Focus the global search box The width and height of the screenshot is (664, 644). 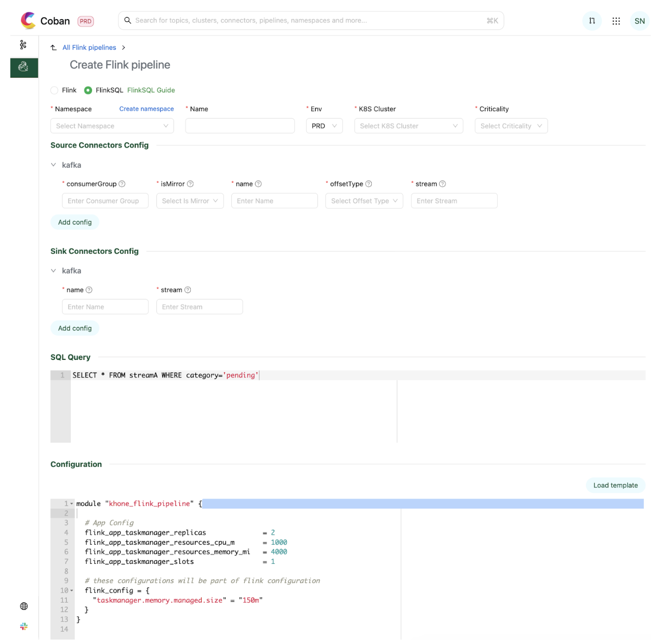[311, 21]
